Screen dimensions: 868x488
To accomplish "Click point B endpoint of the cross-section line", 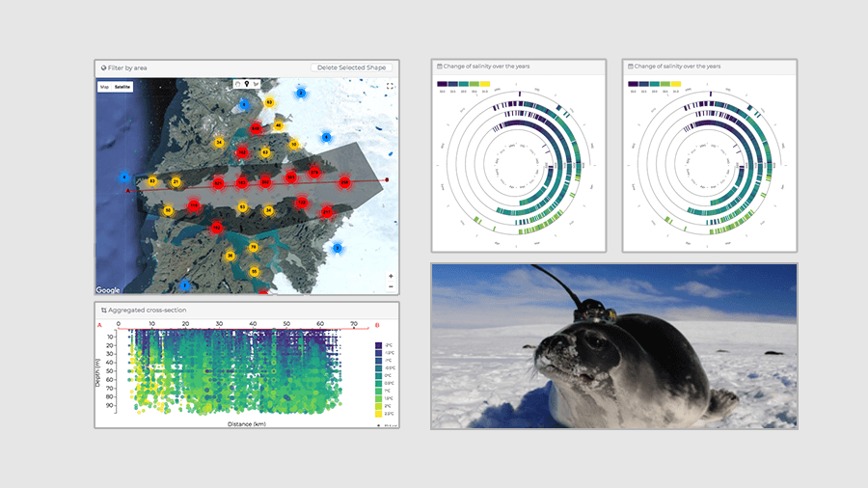I will (x=387, y=179).
